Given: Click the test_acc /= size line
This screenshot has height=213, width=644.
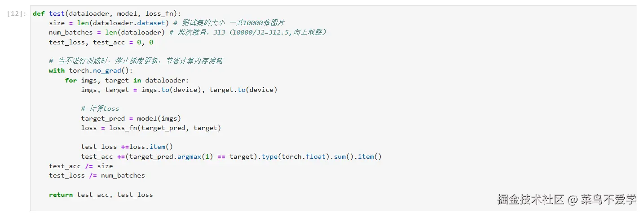Looking at the screenshot, I should tap(81, 166).
